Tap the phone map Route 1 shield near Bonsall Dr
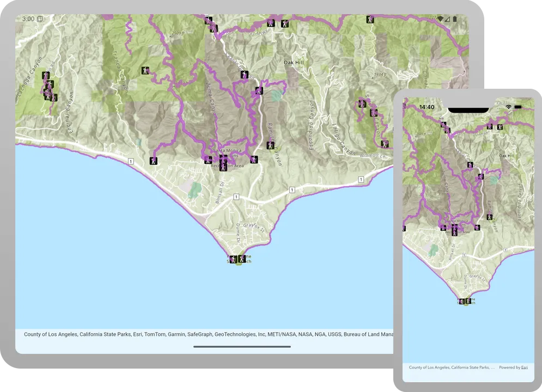 [x=464, y=255]
